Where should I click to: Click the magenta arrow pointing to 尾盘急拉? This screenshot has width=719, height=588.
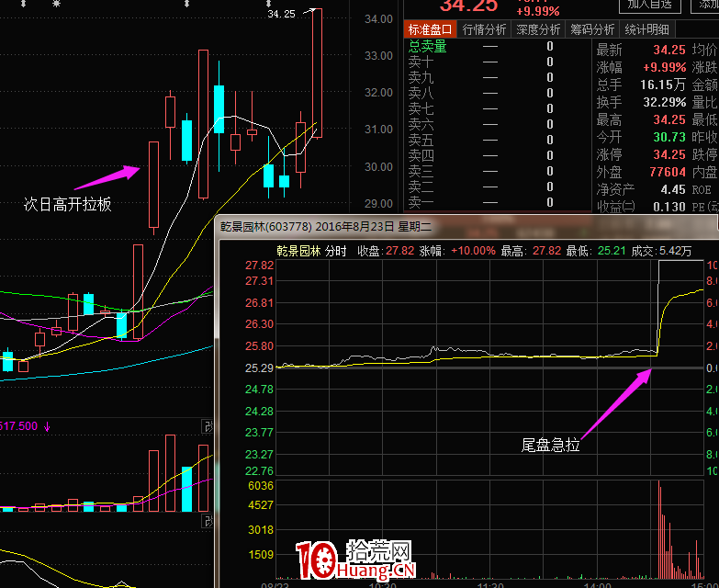coord(617,402)
